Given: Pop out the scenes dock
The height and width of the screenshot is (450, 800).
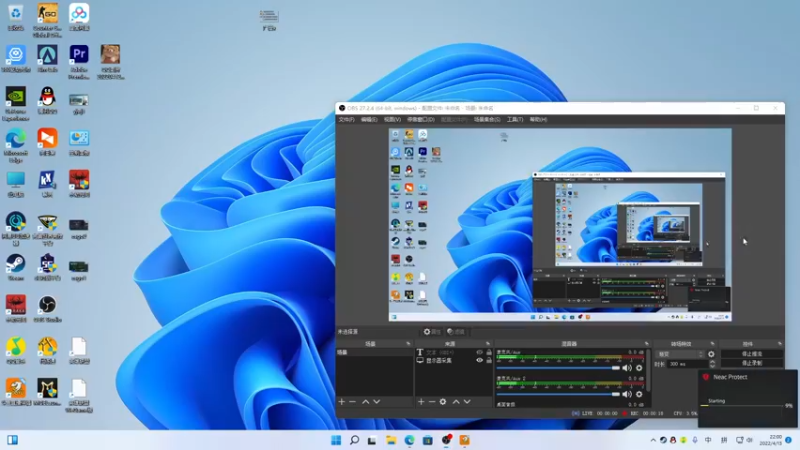Looking at the screenshot, I should 408,344.
